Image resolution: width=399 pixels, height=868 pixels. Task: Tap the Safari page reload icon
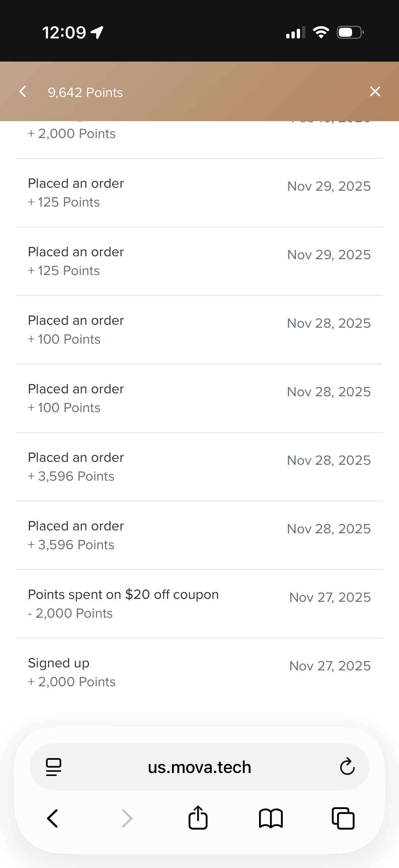[347, 767]
